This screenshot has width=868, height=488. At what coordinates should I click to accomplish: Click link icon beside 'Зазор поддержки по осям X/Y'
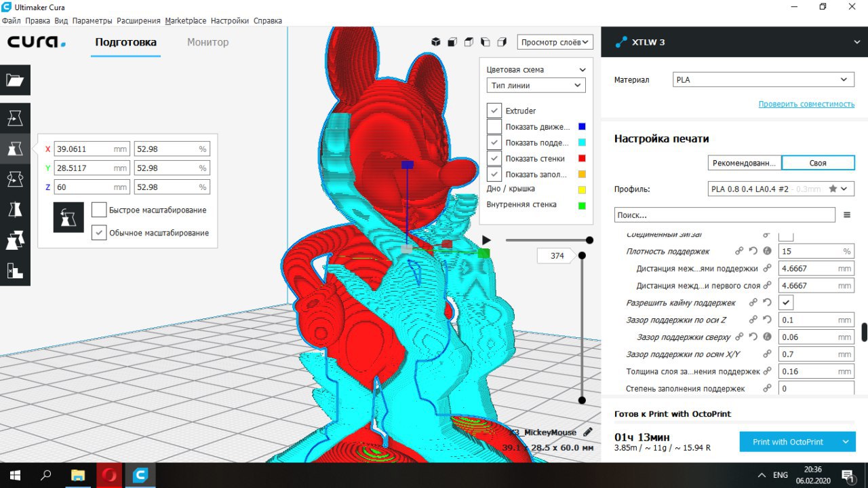[767, 354]
